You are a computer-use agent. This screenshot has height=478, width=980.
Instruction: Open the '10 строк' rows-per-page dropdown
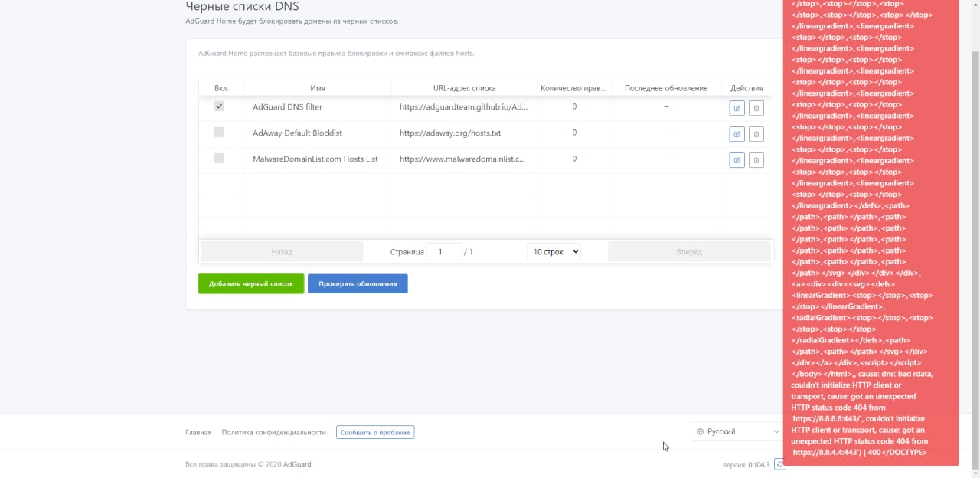pyautogui.click(x=554, y=251)
